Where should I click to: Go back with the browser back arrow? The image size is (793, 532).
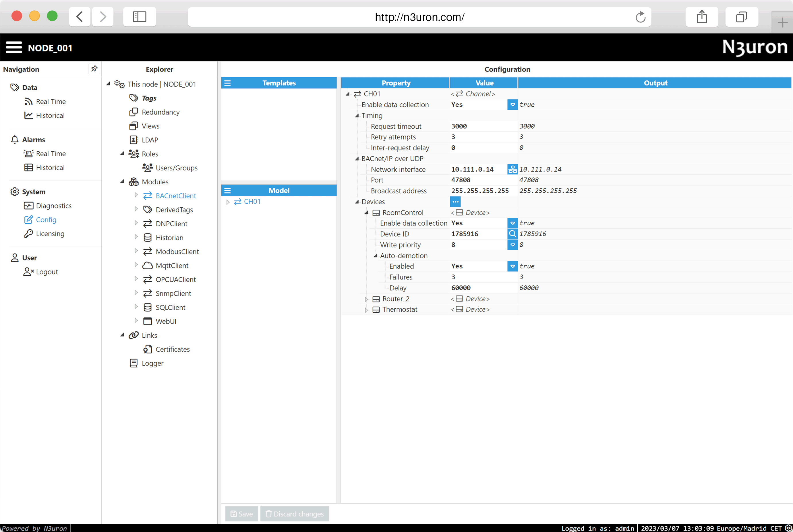80,17
